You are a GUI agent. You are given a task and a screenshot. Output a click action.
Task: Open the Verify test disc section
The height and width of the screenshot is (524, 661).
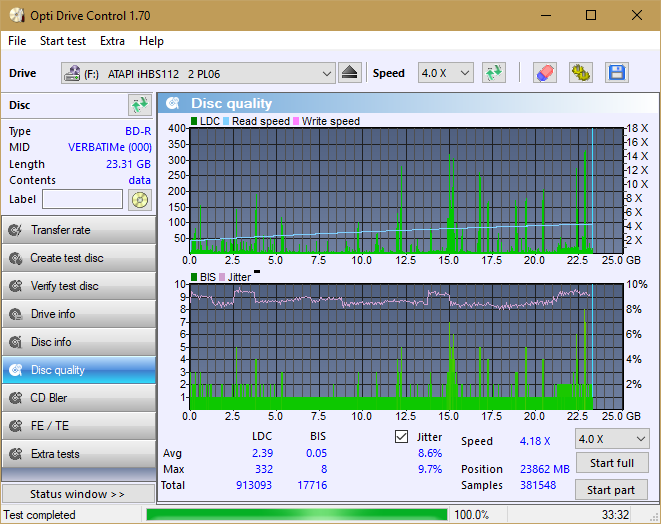pos(79,286)
